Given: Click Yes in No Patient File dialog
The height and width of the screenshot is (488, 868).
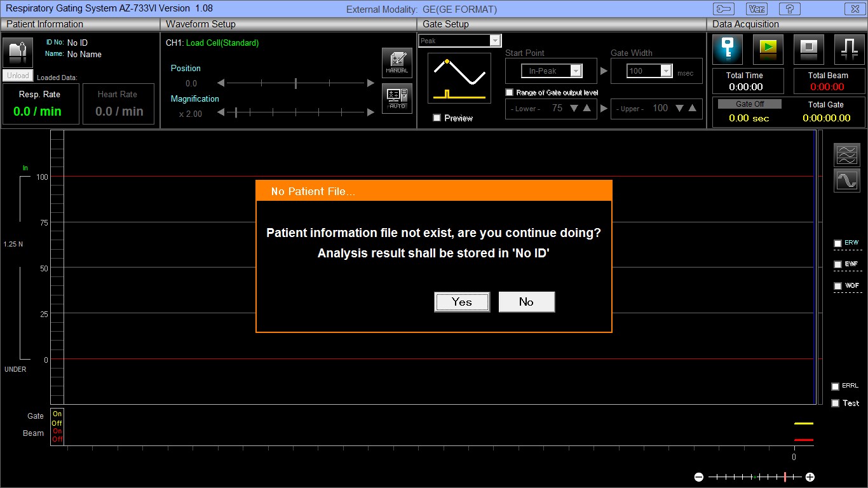Looking at the screenshot, I should 462,302.
